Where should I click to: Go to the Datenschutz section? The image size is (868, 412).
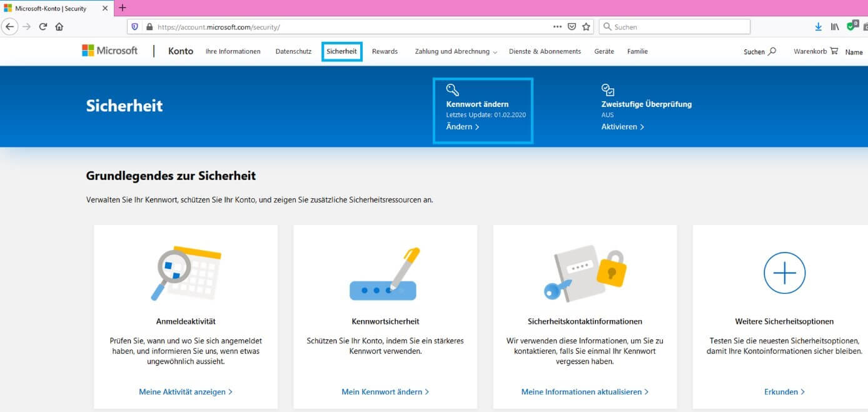tap(293, 51)
